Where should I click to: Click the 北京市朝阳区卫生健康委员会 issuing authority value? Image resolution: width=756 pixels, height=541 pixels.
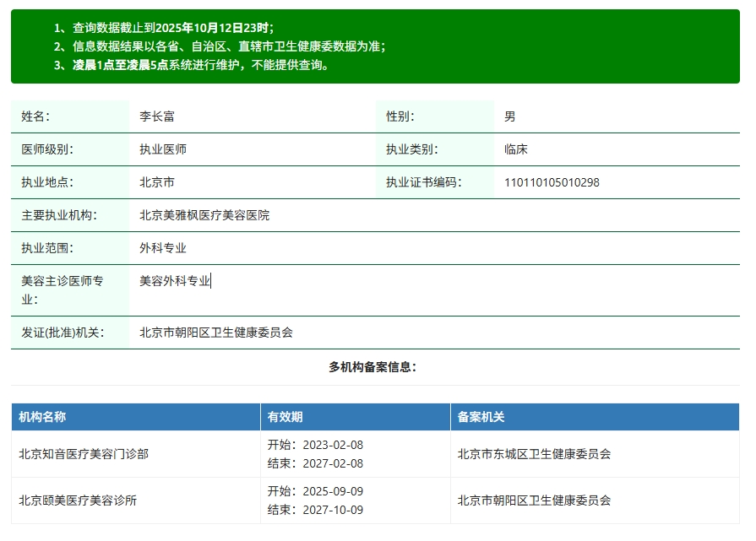coord(216,333)
